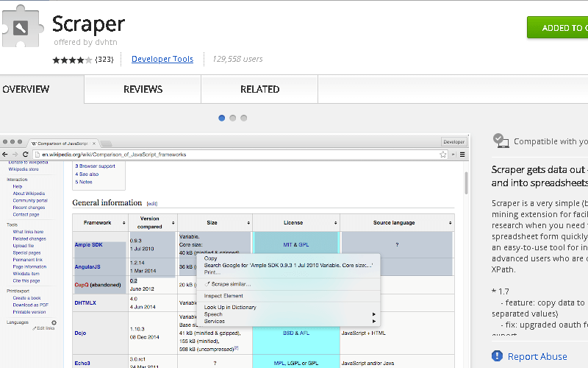Open the Create a book sidebar link

click(x=26, y=298)
